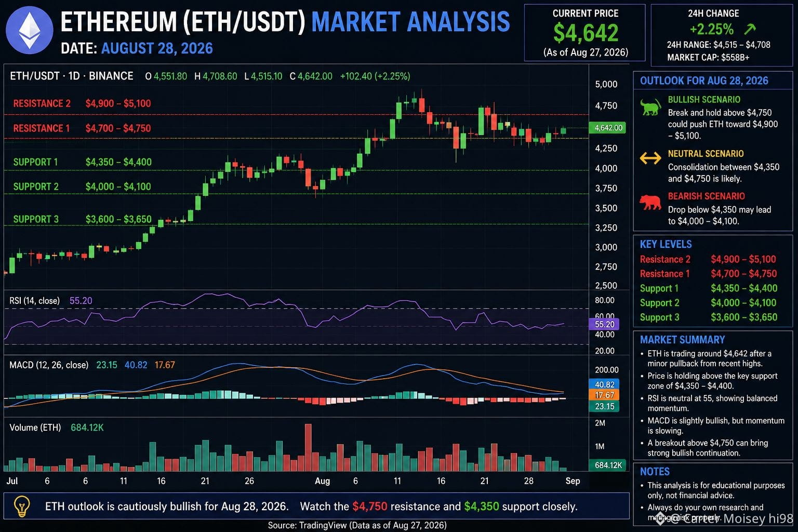Click the "5,000" price axis label
The height and width of the screenshot is (532, 798).
pos(606,84)
